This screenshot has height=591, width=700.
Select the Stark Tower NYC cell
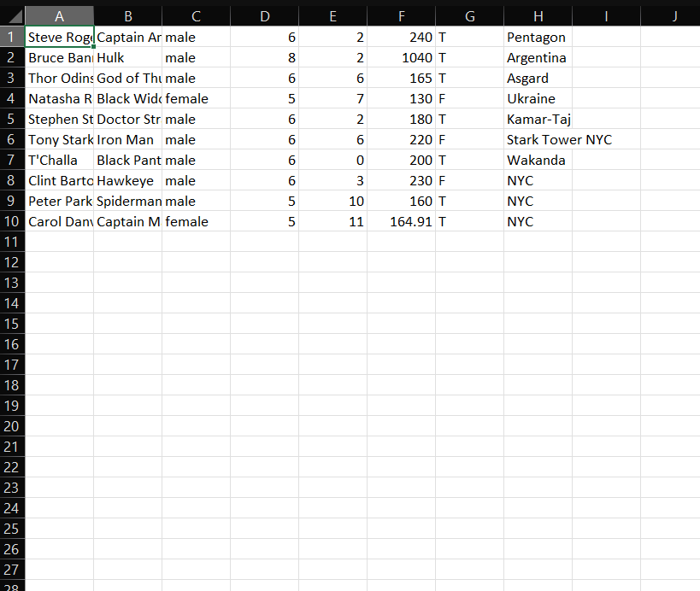pos(538,139)
